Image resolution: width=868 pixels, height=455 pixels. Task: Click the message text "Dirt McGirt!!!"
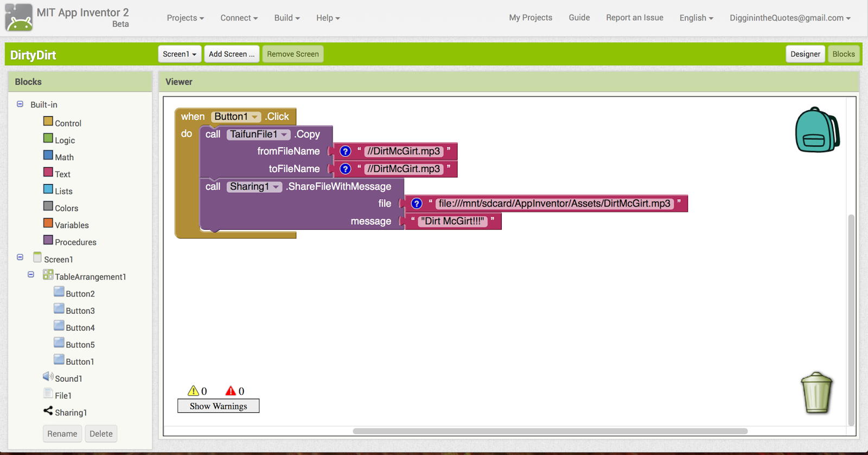coord(454,221)
